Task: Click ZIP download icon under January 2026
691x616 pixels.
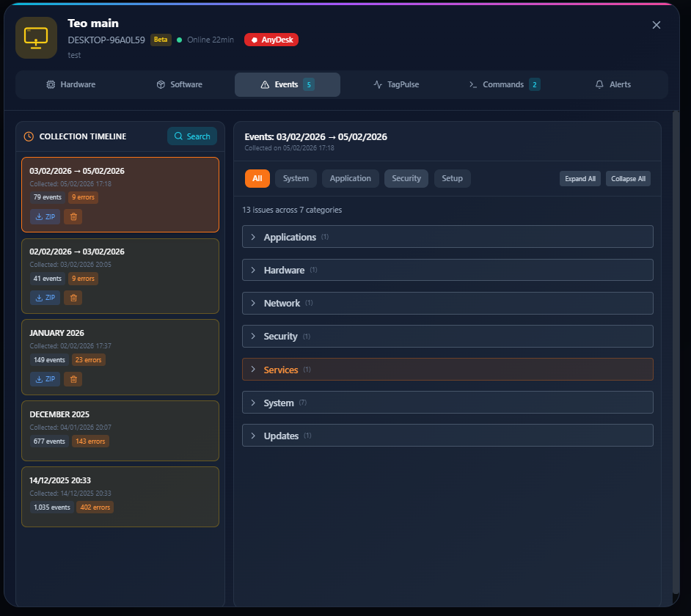Action: (45, 379)
